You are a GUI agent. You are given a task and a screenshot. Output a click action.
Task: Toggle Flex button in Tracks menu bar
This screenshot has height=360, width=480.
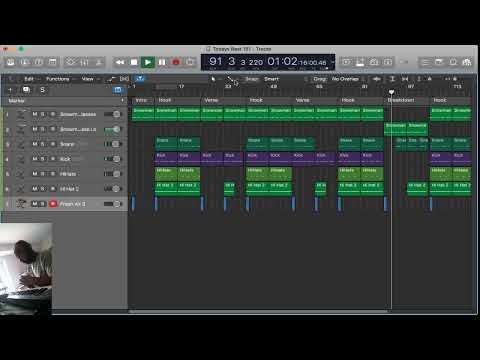tap(124, 79)
